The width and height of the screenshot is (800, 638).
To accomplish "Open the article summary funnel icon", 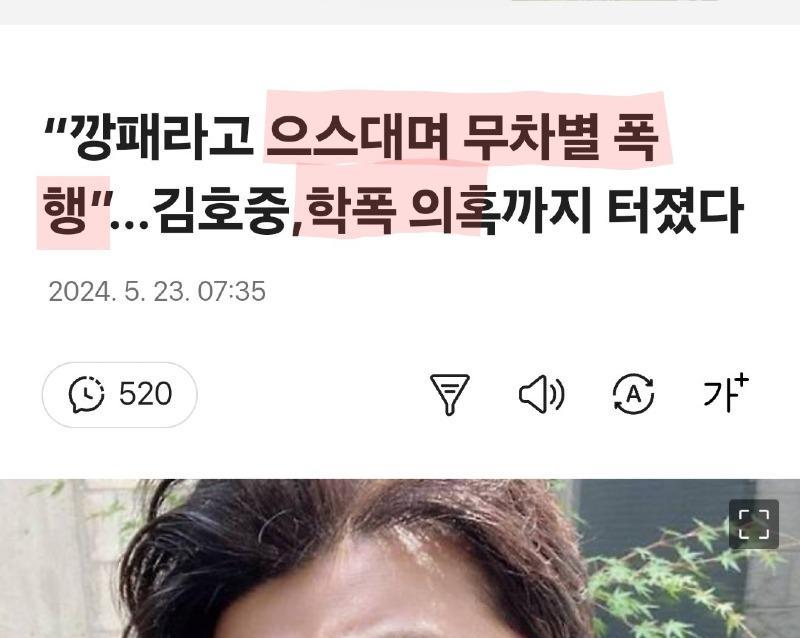I will point(449,395).
